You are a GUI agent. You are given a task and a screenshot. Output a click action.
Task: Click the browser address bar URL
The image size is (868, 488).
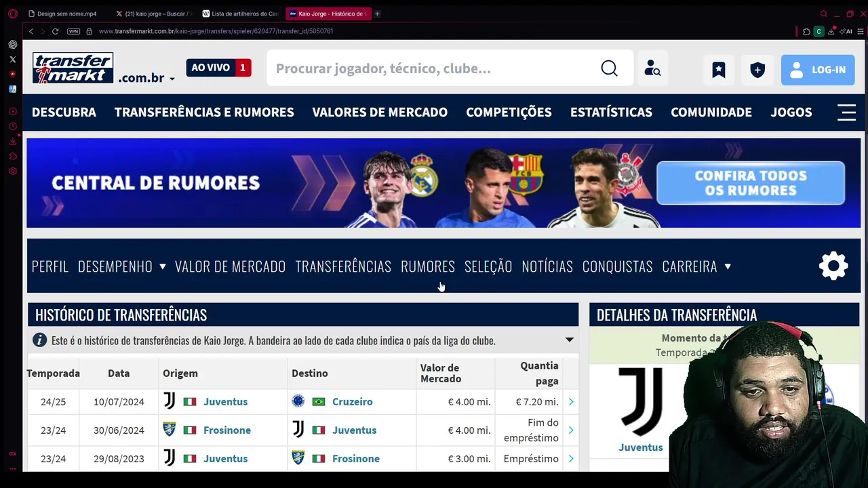click(x=216, y=31)
